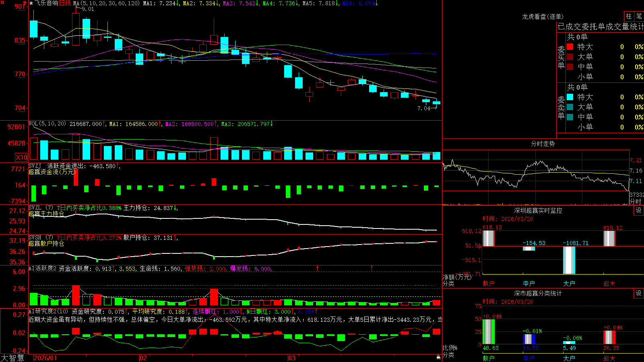Image resolution: width=644 pixels, height=362 pixels.
Task: Click the 中户 label under 实时监控 chart
Action: point(529,284)
